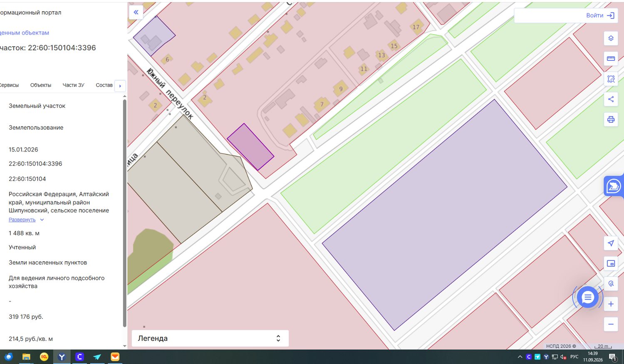Viewport: 624px width, 364px height.
Task: Log in via Войти button
Action: pyautogui.click(x=600, y=15)
